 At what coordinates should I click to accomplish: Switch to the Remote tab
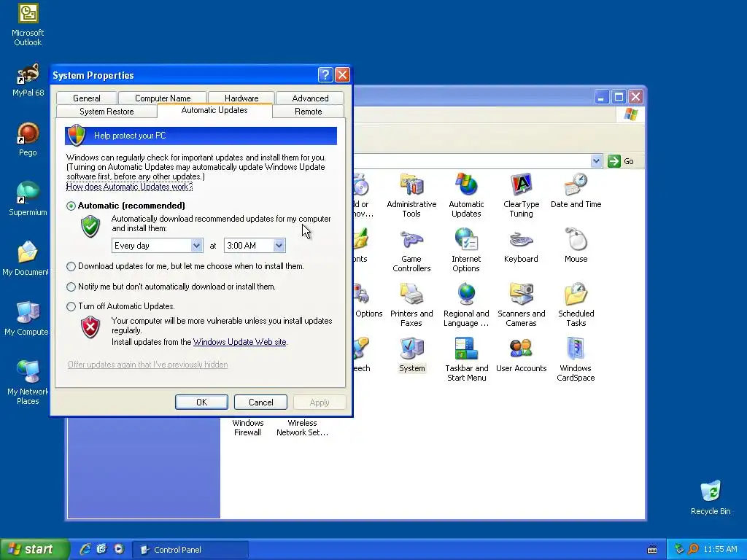[x=309, y=112]
